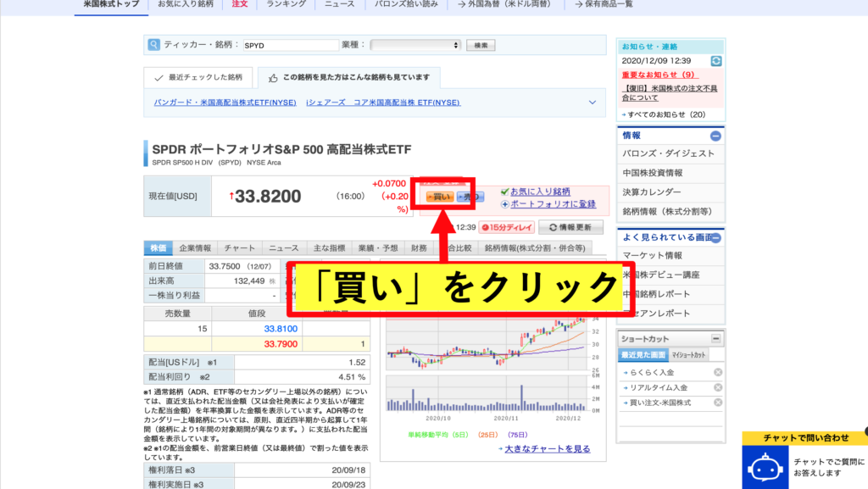Open 決算カレンダー link
The width and height of the screenshot is (868, 489).
[652, 192]
